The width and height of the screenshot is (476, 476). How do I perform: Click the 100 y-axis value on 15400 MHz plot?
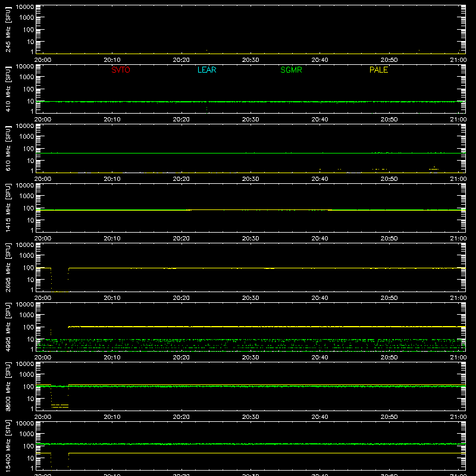(x=29, y=446)
